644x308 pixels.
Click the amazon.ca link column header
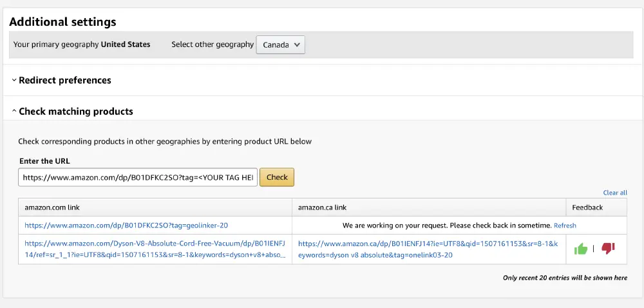click(323, 207)
